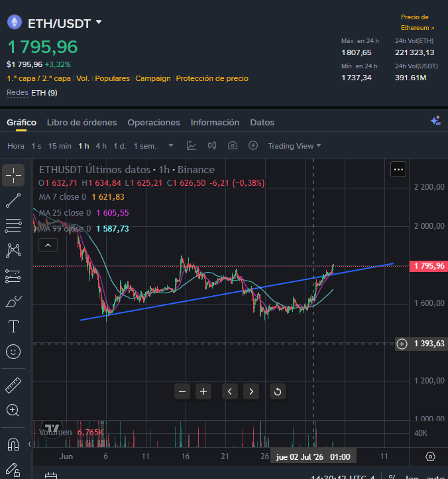Open the Precio de Ethereum link
The height and width of the screenshot is (479, 448).
[x=417, y=23]
